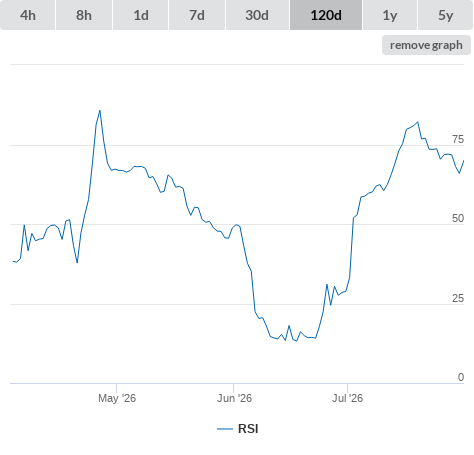Image resolution: width=474 pixels, height=455 pixels.
Task: Click the 25 level label on the y-axis
Action: (x=458, y=298)
